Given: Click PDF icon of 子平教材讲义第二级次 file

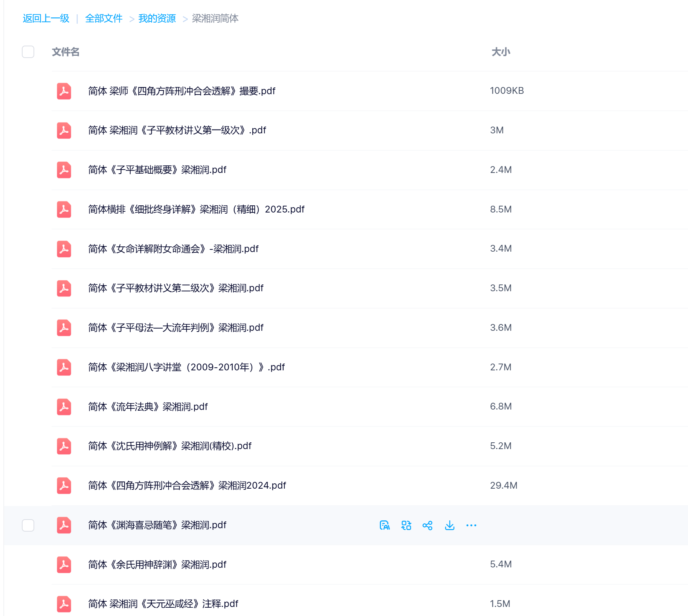Looking at the screenshot, I should pos(64,288).
